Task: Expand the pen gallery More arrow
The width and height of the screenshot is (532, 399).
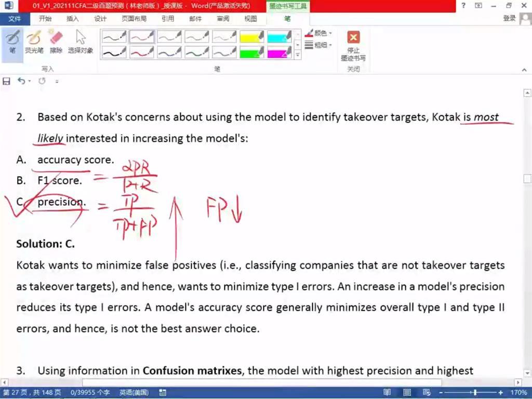Action: point(298,55)
